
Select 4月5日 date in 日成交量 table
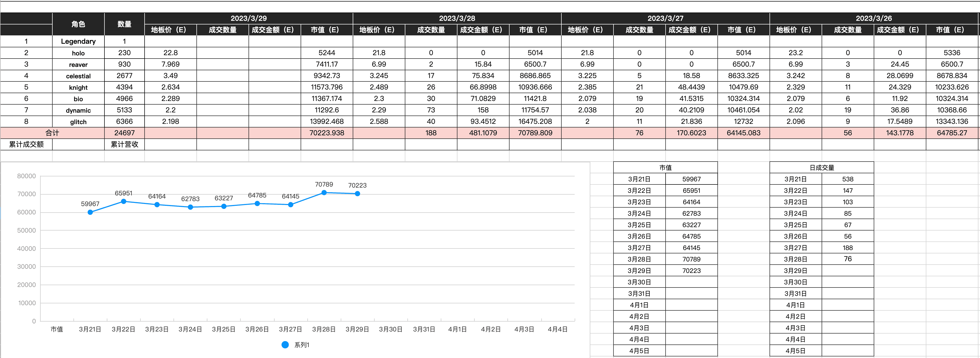796,351
